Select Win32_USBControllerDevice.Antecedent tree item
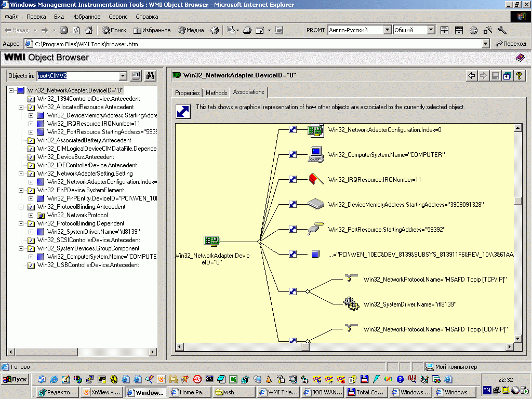The height and width of the screenshot is (399, 532). 88,265
